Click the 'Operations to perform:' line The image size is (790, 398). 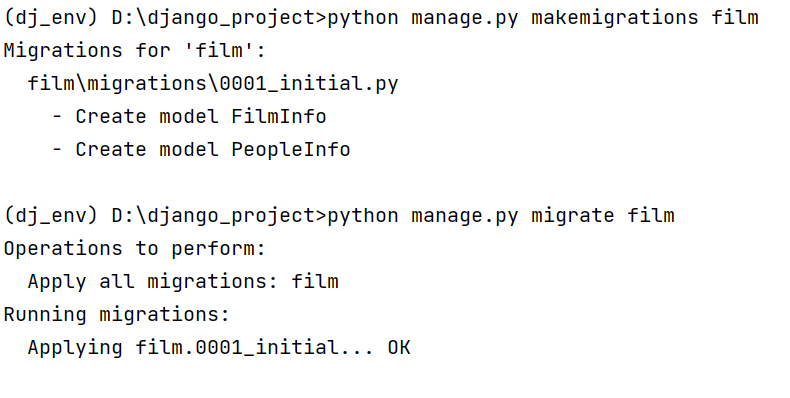[x=134, y=248]
